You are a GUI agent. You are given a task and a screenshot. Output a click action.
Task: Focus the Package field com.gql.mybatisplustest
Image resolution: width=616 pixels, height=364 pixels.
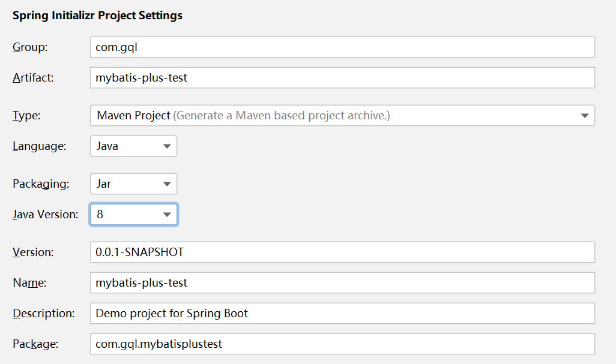[x=342, y=344]
